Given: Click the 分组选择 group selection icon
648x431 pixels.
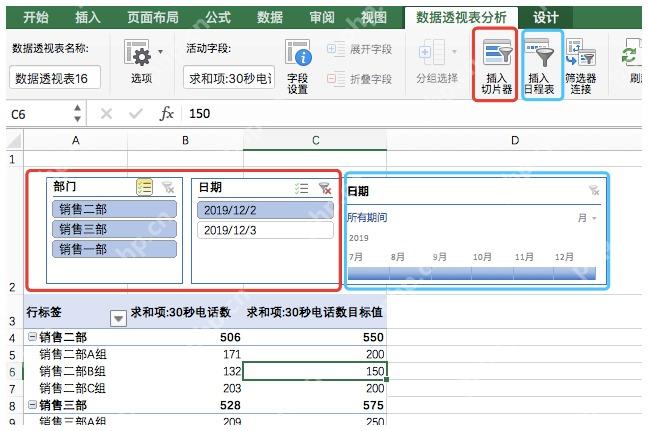Looking at the screenshot, I should coord(432,52).
